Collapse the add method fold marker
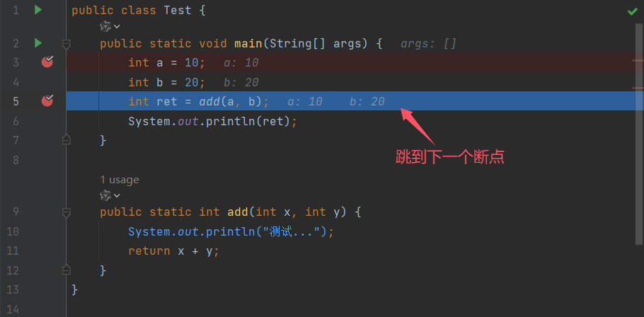Screen dimensions: 644x317 pos(66,212)
